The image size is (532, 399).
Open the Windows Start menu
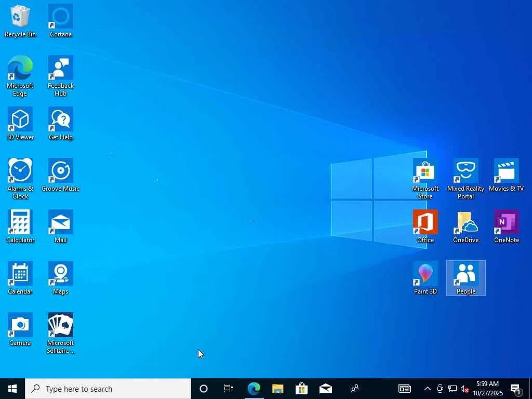[x=12, y=389]
